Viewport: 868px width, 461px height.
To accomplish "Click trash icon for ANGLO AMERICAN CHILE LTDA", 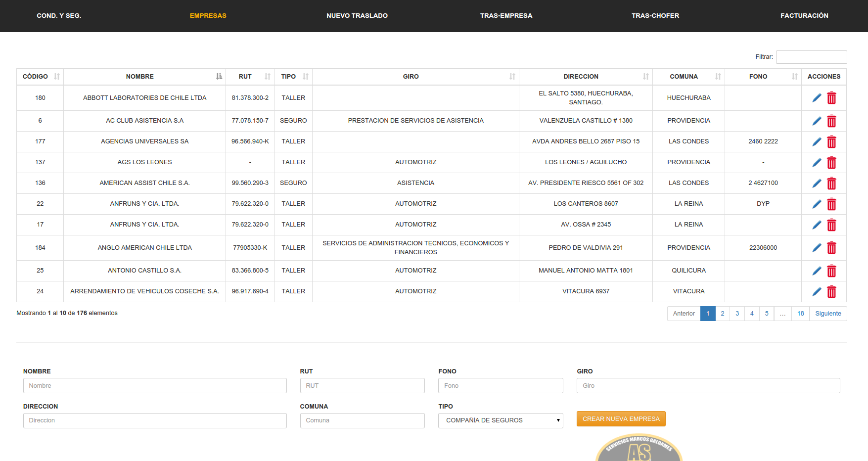I will coord(831,248).
